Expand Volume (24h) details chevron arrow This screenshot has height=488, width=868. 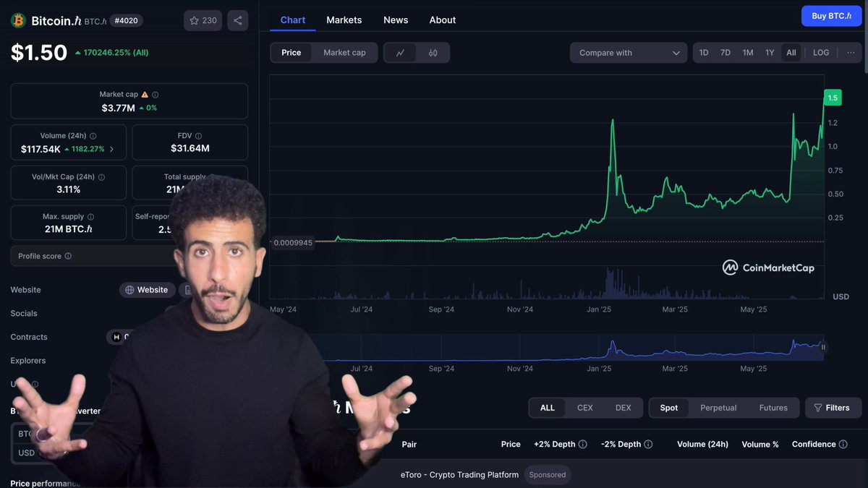point(111,149)
